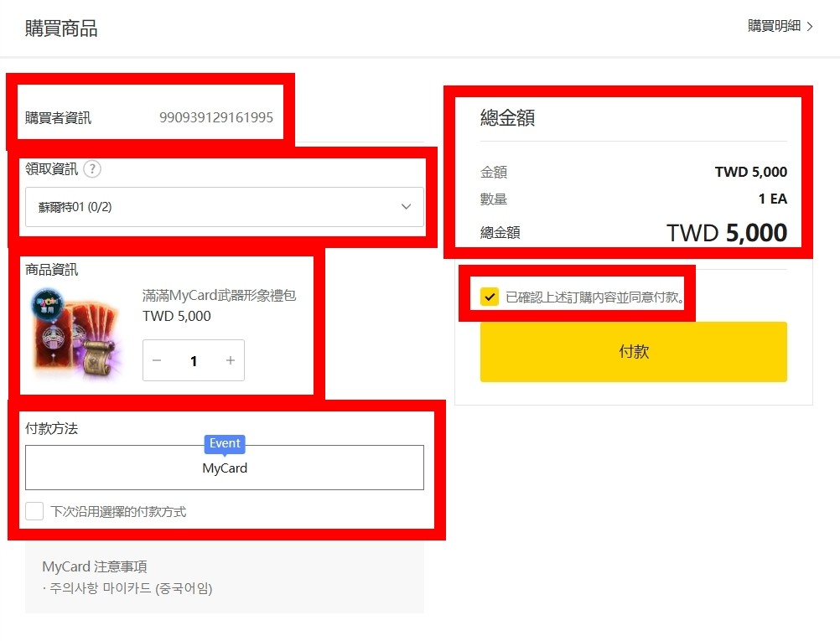Screen dimensions: 840x641
Task: Open the 蘇爾特01 (0/2) dropdown
Action: (225, 207)
